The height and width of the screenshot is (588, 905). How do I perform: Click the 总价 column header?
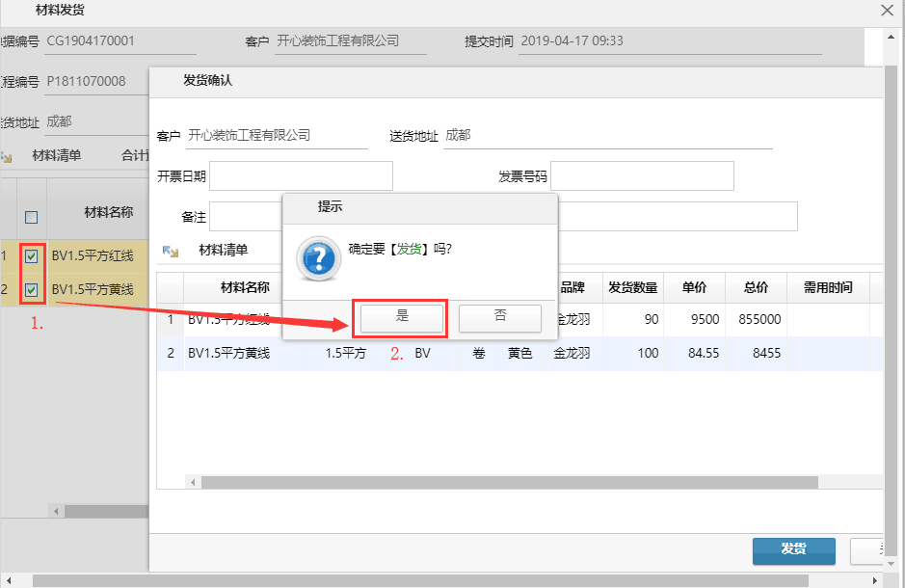point(756,287)
